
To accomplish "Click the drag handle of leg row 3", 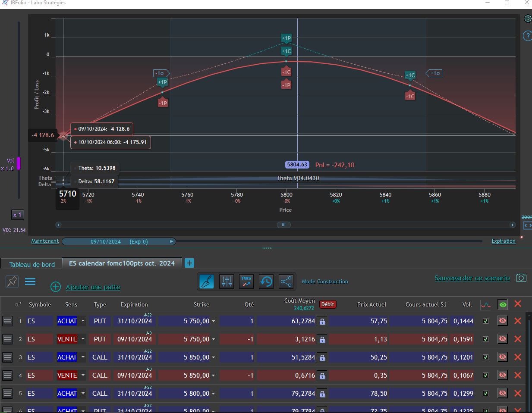I will coord(7,357).
